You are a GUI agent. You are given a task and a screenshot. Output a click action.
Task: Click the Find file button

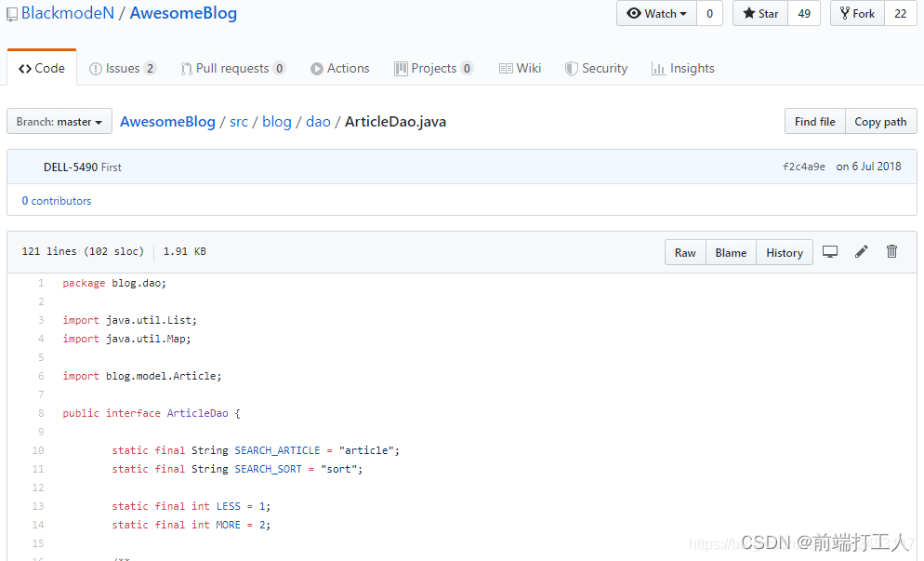pyautogui.click(x=815, y=122)
